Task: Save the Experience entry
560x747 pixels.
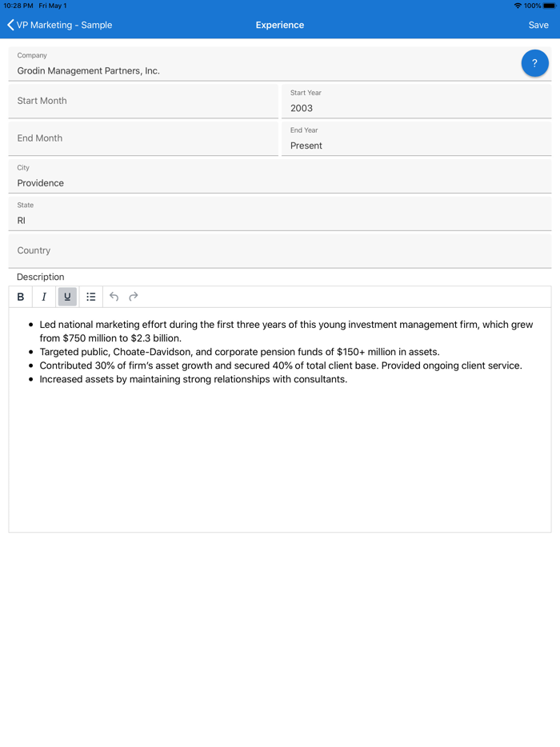Action: pyautogui.click(x=538, y=25)
